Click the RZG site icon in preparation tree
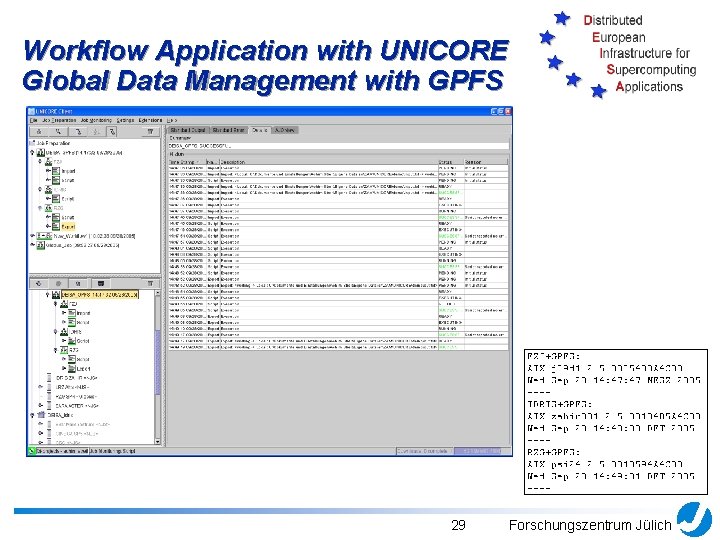Image resolution: width=720 pixels, height=540 pixels. point(49,208)
